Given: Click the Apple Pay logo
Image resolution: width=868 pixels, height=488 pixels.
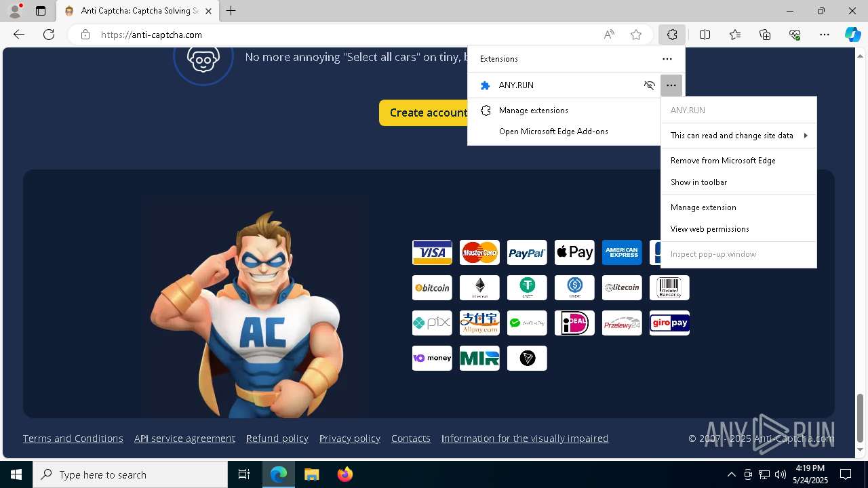Looking at the screenshot, I should point(574,252).
